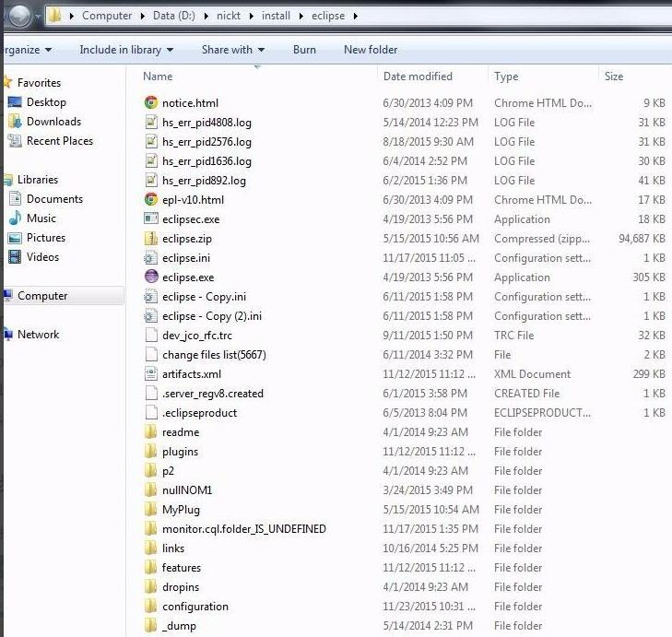Image resolution: width=672 pixels, height=637 pixels.
Task: Select the eclipse.zip compressed file icon
Action: pos(151,238)
